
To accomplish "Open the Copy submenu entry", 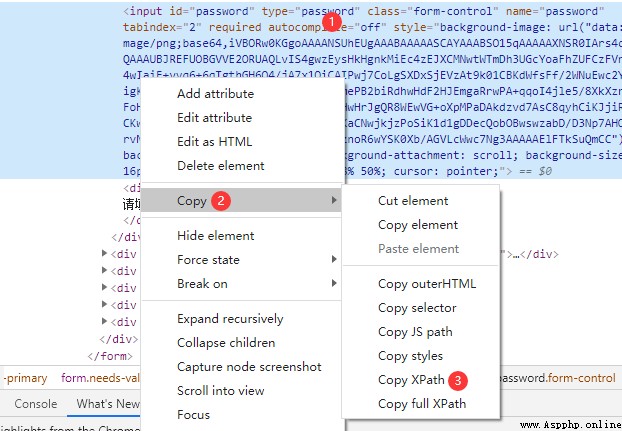I will click(242, 201).
